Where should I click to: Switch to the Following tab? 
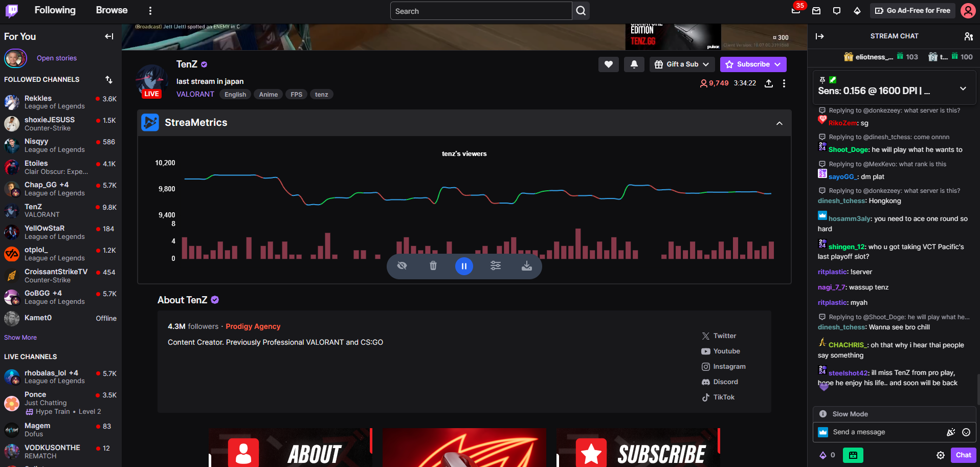(x=55, y=10)
